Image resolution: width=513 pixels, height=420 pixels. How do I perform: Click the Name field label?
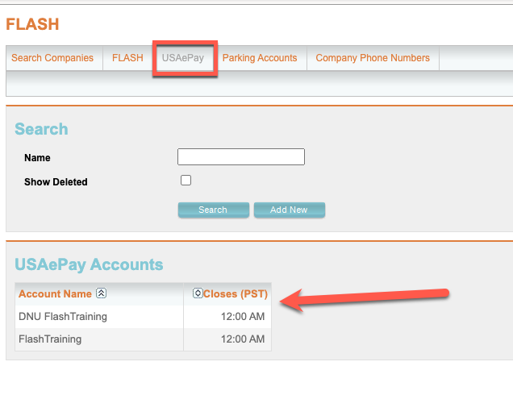pyautogui.click(x=37, y=158)
